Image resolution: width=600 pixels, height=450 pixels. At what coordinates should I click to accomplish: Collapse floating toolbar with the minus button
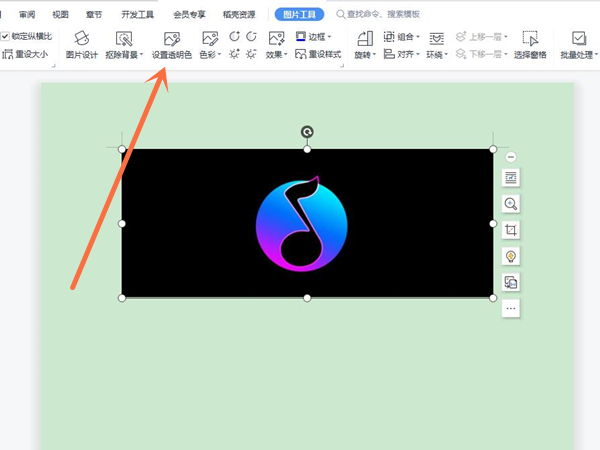click(x=511, y=157)
